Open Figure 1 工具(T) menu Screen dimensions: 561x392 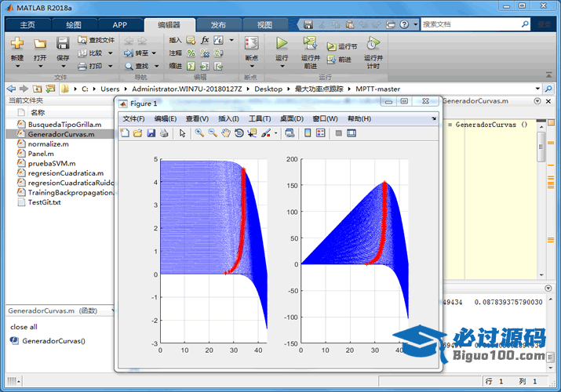260,118
